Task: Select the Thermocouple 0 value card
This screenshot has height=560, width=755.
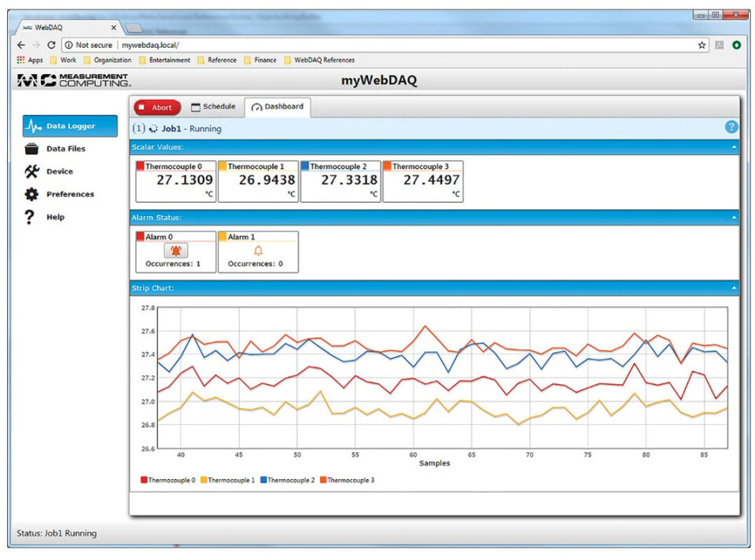Action: (x=175, y=182)
